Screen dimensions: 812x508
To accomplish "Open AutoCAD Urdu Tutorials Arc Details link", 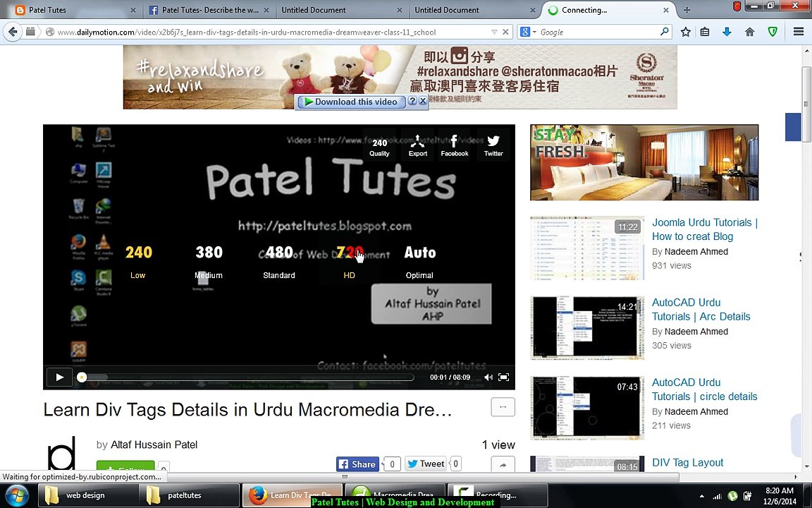I will 701,310.
